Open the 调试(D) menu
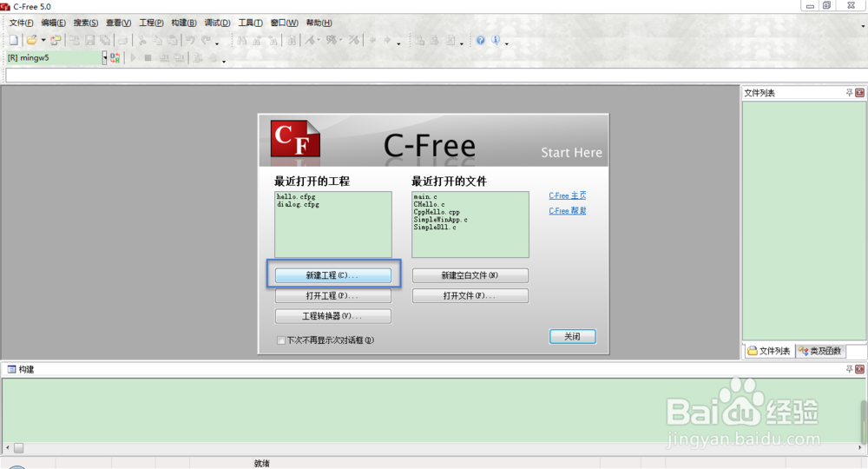 pos(217,23)
